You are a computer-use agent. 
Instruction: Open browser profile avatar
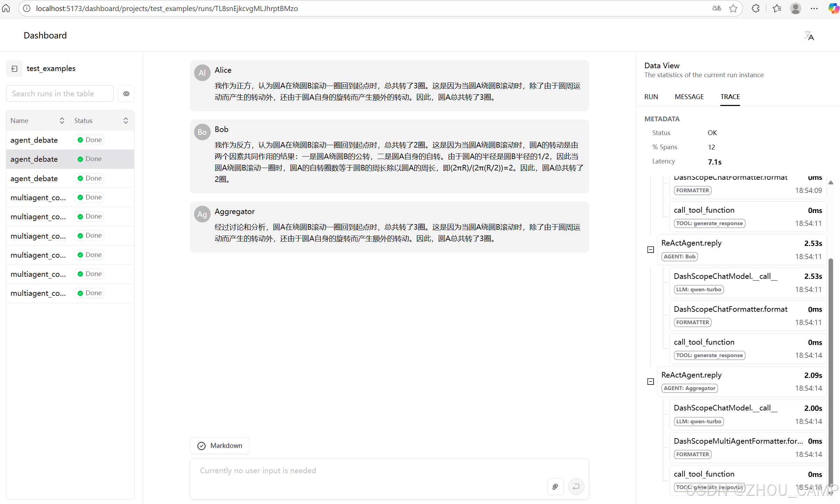click(x=796, y=8)
